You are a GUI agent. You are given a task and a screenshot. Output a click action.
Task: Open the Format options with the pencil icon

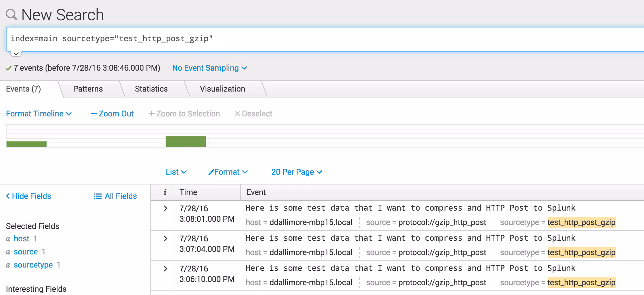click(228, 172)
